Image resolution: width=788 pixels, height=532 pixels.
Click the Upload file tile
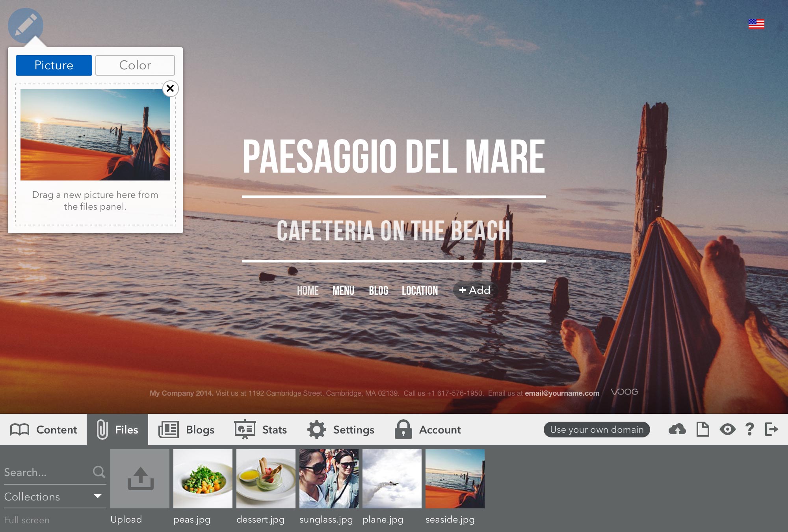[140, 479]
